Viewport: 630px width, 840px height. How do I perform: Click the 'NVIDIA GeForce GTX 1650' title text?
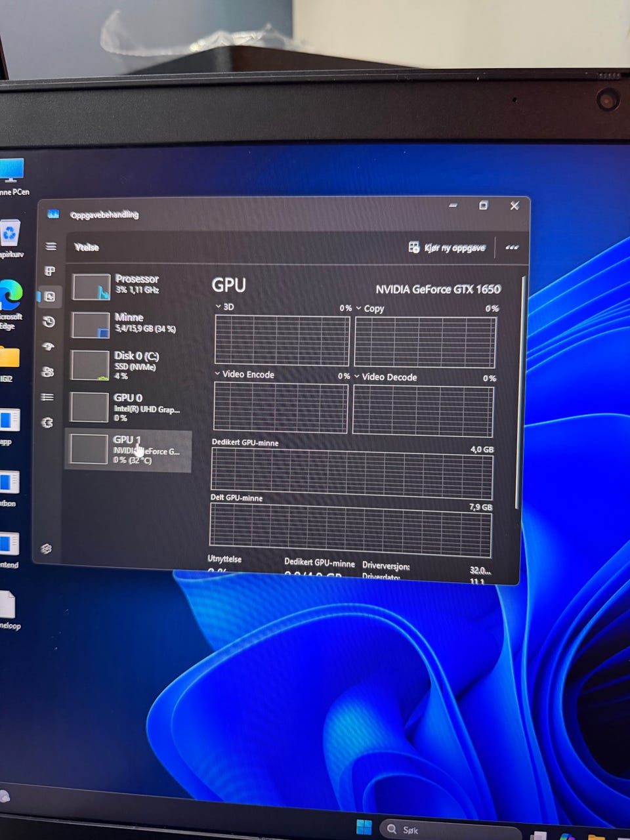click(438, 289)
